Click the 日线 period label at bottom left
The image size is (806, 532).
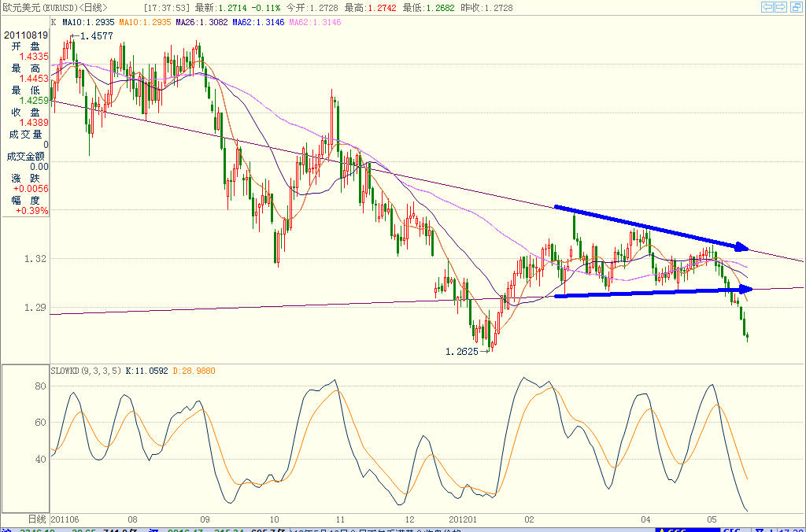tap(36, 519)
